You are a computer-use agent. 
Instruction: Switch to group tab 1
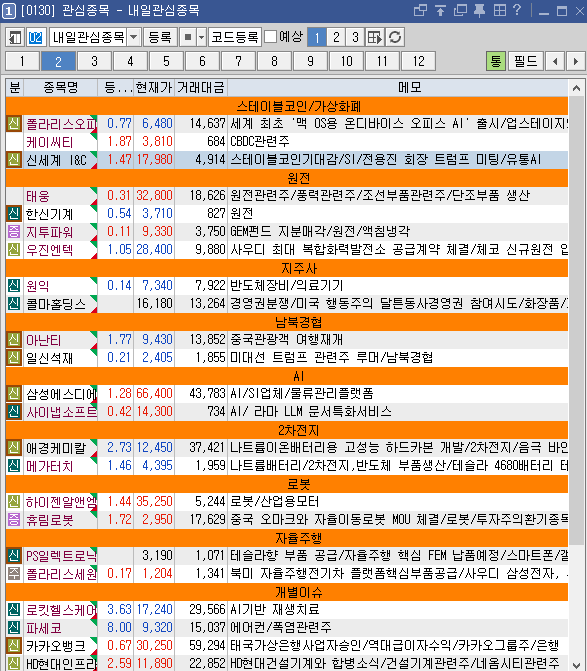[x=22, y=61]
